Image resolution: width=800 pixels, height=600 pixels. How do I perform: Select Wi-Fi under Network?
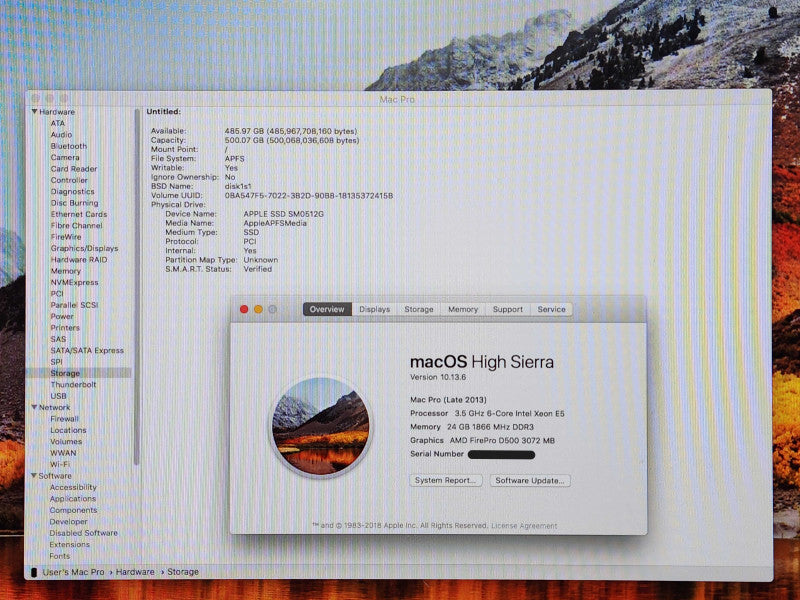coord(60,464)
